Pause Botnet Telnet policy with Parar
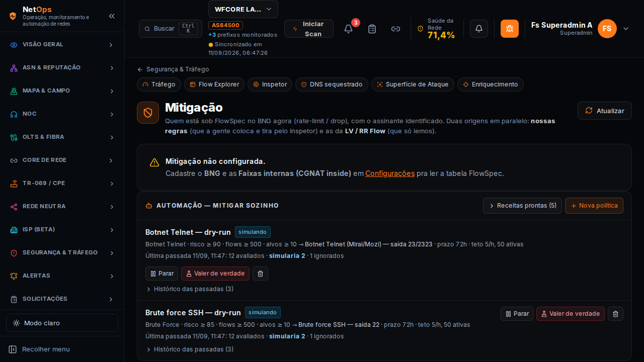This screenshot has height=362, width=644. pos(162,274)
